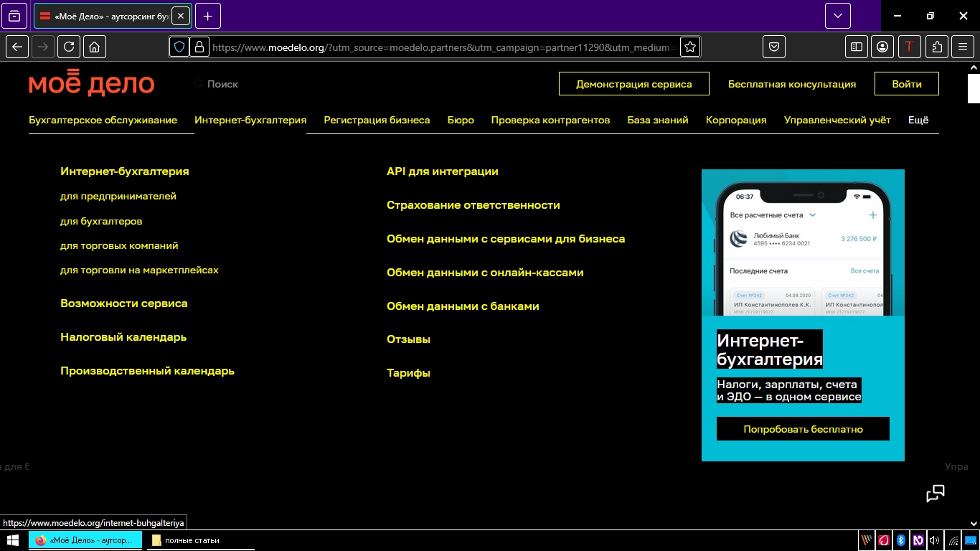Screen dimensions: 980x551
Task: View site security padlock info
Action: point(199,47)
